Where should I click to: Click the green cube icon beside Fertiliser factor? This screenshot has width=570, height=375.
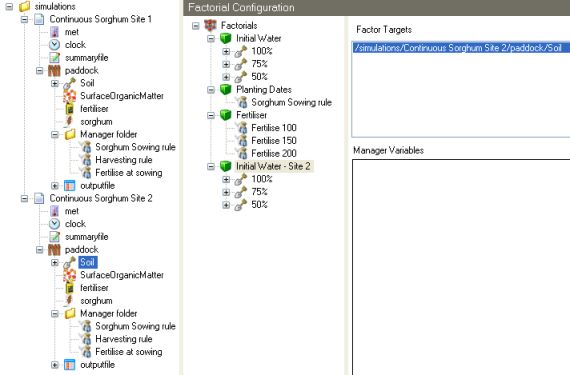(226, 115)
